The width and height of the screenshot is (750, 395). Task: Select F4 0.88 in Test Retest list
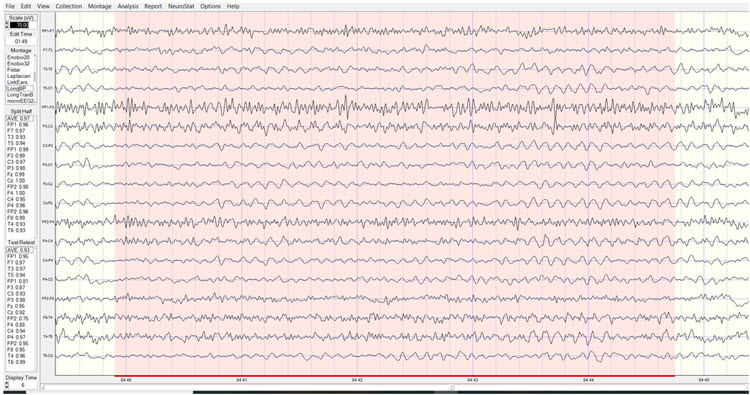click(x=17, y=325)
